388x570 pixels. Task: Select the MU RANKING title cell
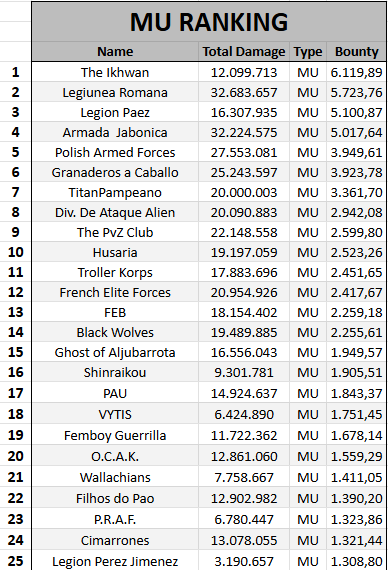click(x=209, y=22)
